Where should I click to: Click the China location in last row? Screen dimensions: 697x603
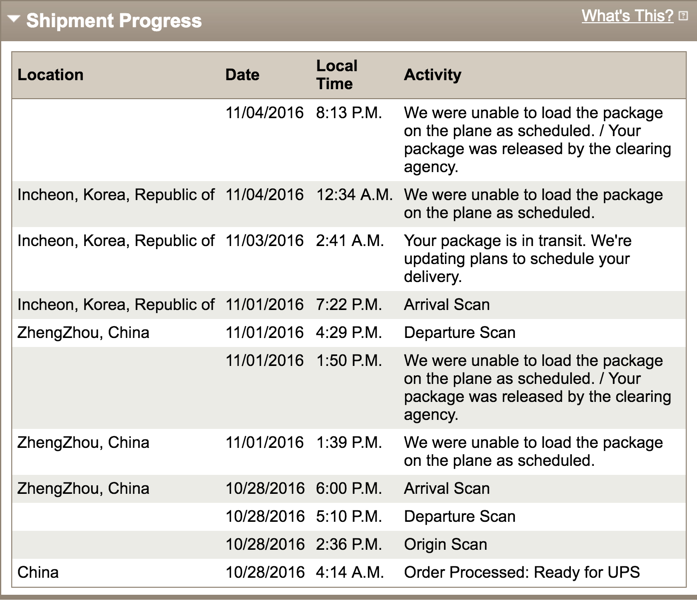[x=38, y=572]
